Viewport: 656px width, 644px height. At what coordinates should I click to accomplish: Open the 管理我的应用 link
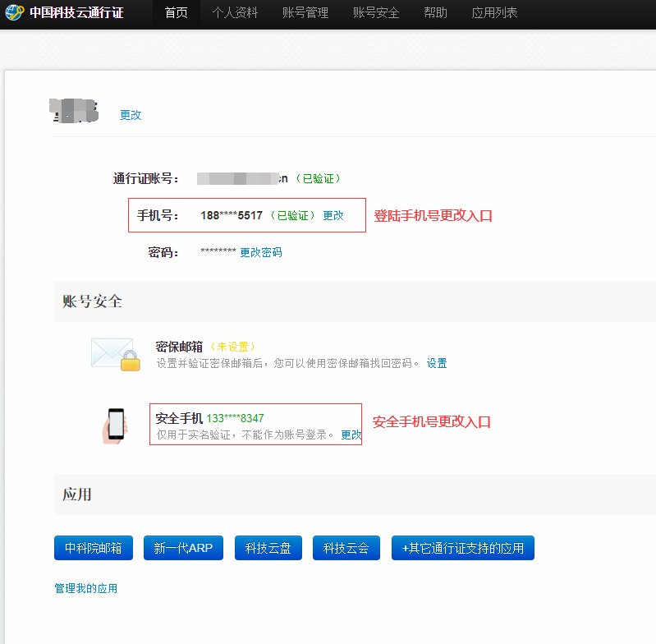point(85,588)
